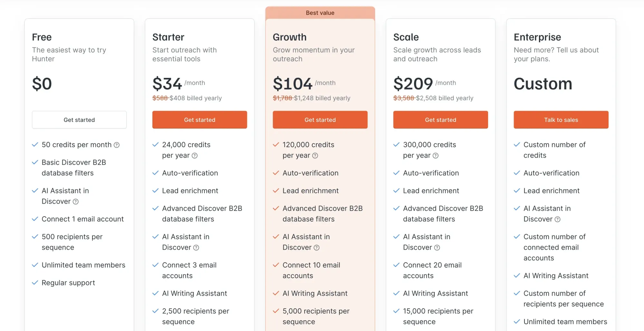Open the tooltip beside "50 credits per month"
The height and width of the screenshot is (331, 644).
[117, 145]
